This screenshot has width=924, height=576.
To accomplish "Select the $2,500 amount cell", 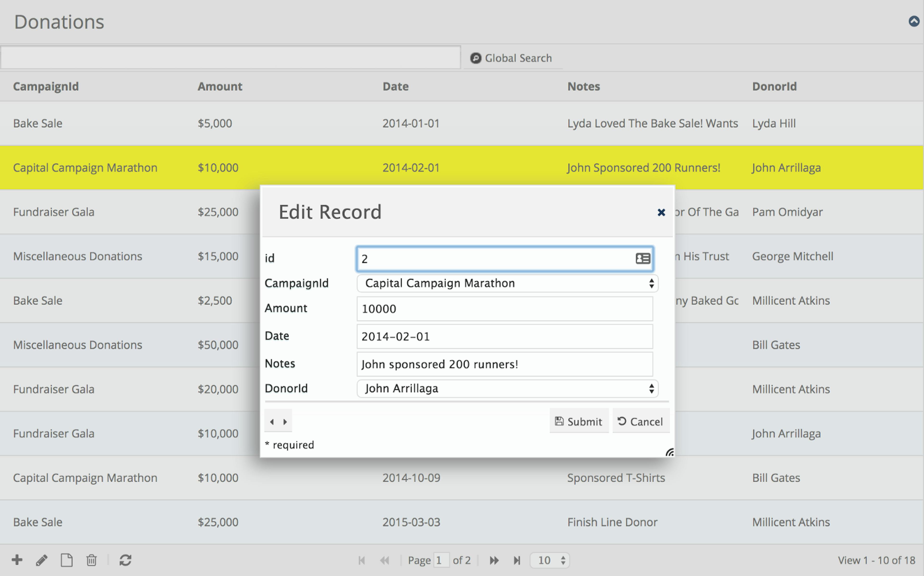I will coord(215,301).
